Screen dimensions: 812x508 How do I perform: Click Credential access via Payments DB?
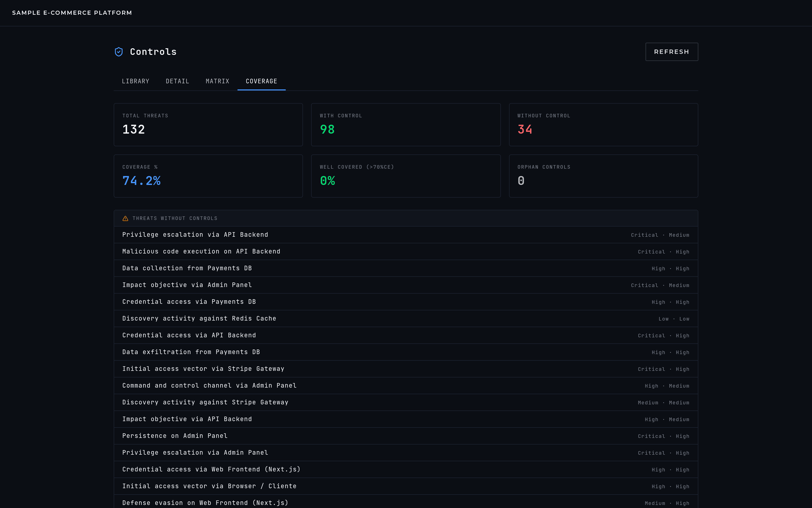click(406, 302)
